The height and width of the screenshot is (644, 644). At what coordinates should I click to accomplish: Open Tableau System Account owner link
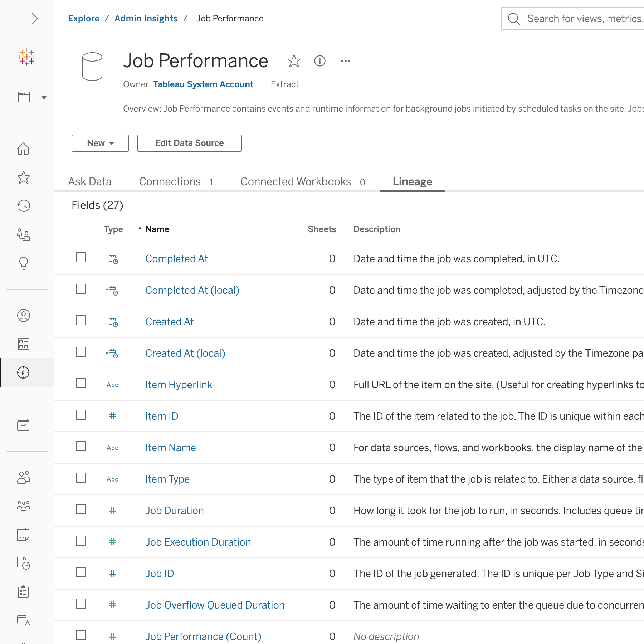coord(203,84)
